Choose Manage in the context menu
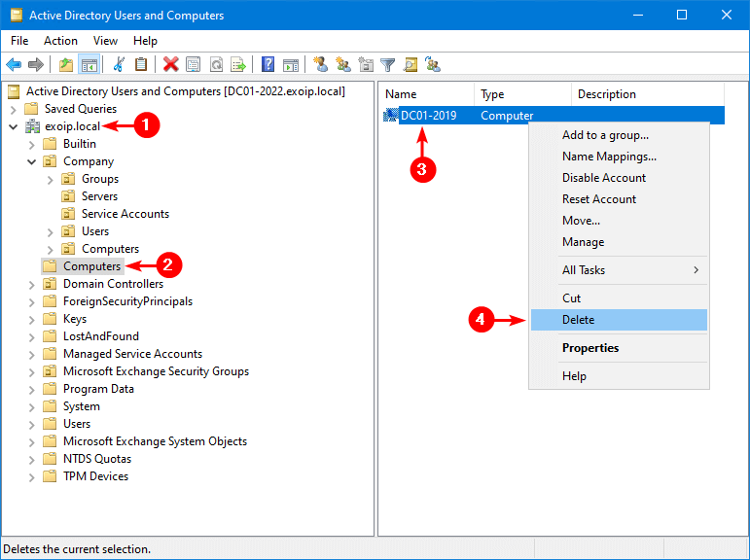This screenshot has width=750, height=560. click(x=619, y=242)
